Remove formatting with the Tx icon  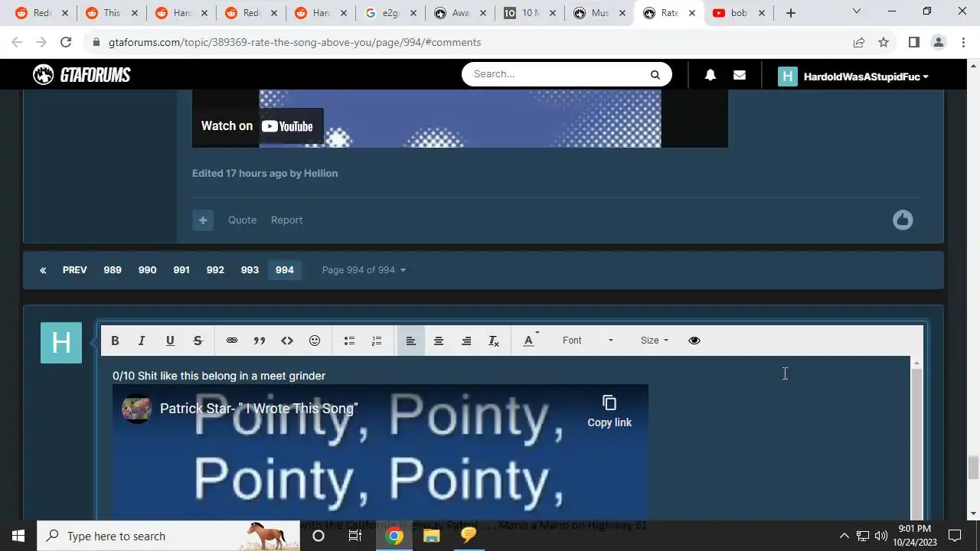coord(494,341)
